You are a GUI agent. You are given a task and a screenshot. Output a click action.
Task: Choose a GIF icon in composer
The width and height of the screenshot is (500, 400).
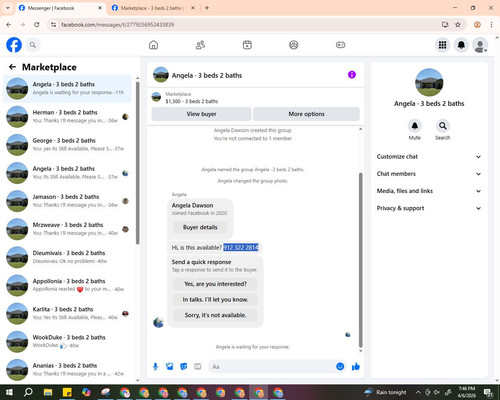click(x=198, y=367)
